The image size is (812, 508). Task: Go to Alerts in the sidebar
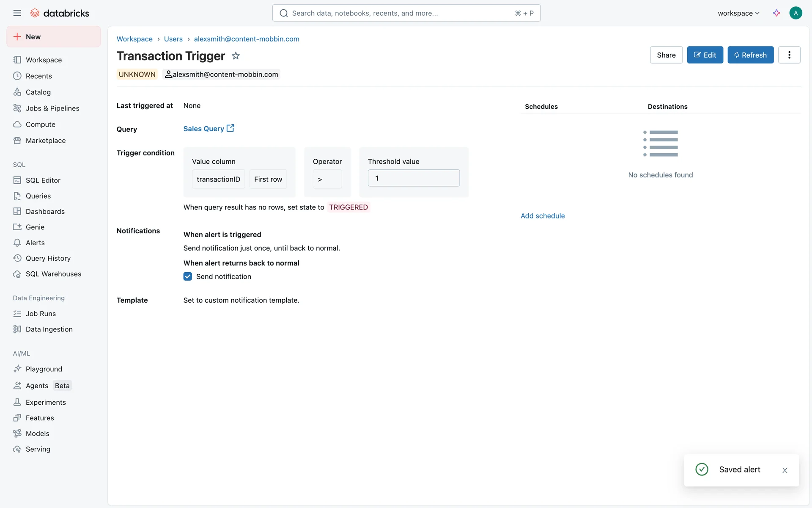[35, 243]
